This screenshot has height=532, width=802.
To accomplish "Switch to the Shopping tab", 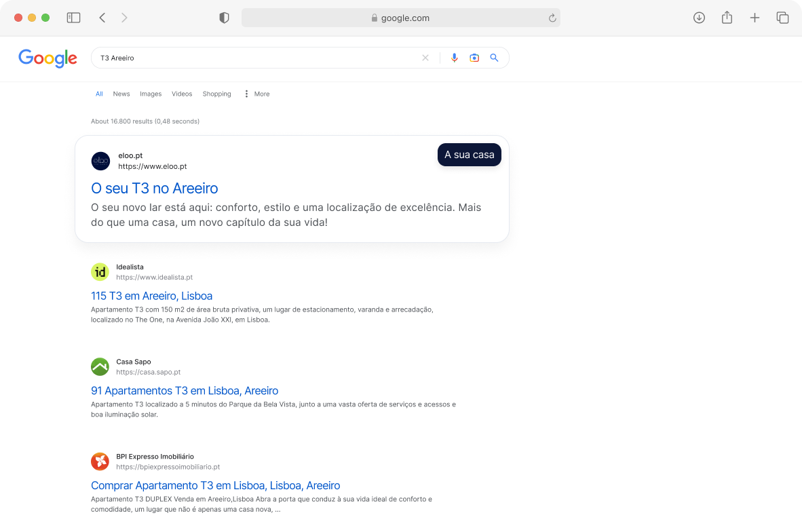I will tap(216, 94).
